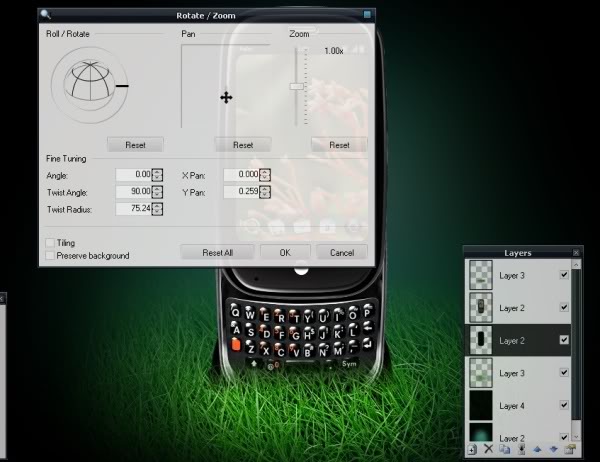Viewport: 600px width, 462px height.
Task: Close the Layers panel
Action: 576,253
